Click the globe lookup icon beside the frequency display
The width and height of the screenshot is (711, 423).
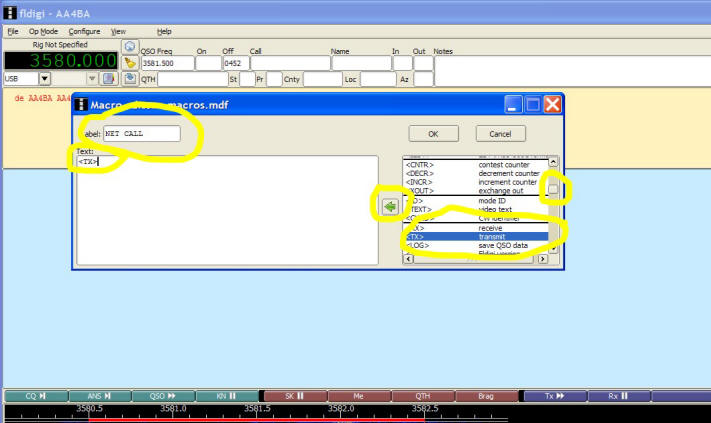click(x=130, y=47)
